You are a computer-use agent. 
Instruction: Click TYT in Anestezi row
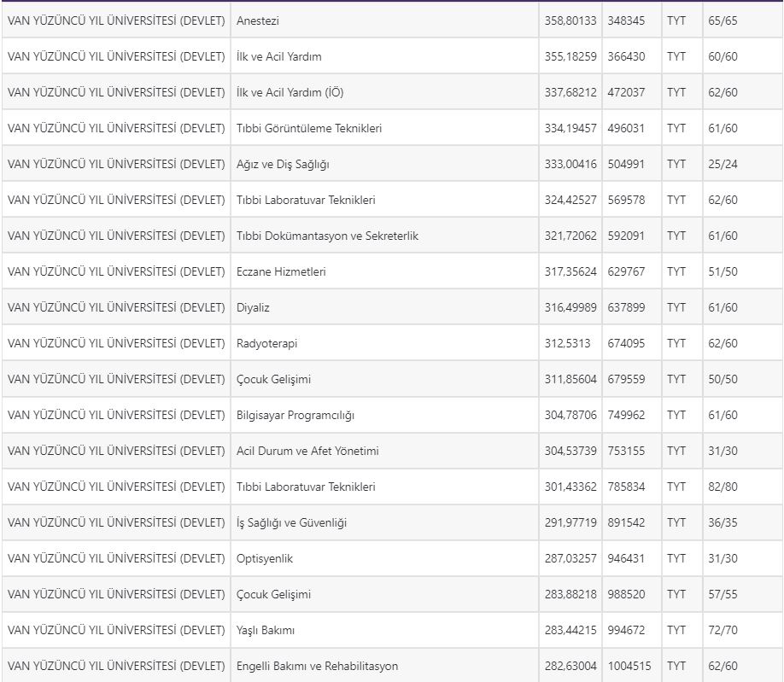[x=676, y=21]
